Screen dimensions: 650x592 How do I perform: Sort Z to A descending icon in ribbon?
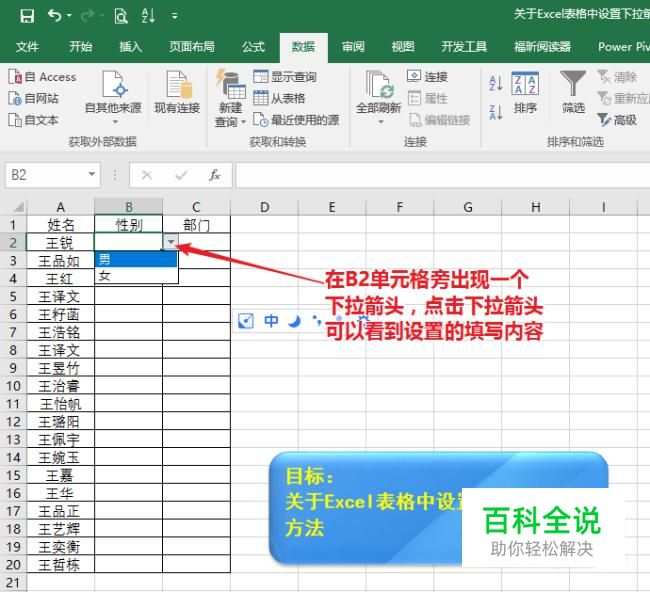(496, 112)
